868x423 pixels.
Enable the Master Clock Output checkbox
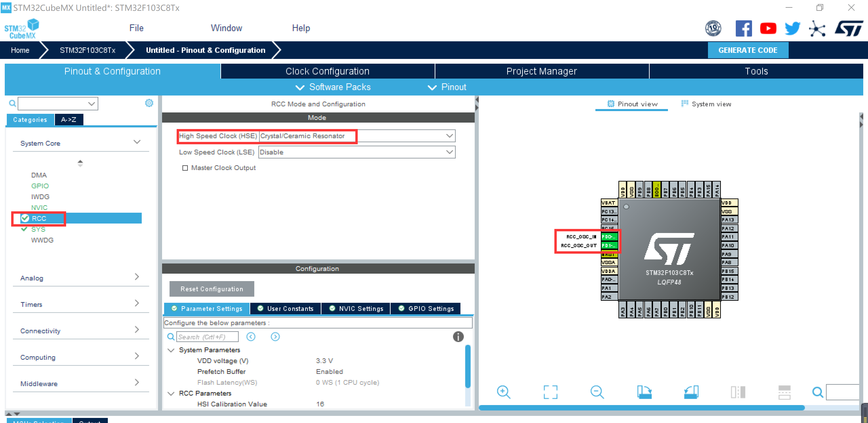coord(185,168)
